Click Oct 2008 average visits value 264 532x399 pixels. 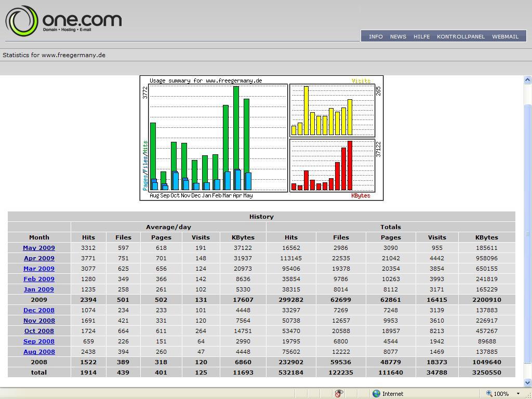point(201,331)
